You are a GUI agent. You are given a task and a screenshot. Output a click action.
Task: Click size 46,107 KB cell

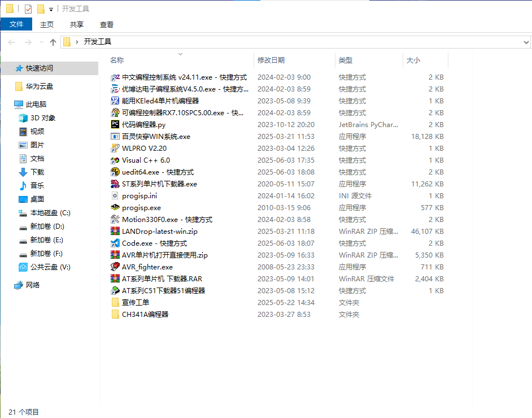(x=428, y=232)
